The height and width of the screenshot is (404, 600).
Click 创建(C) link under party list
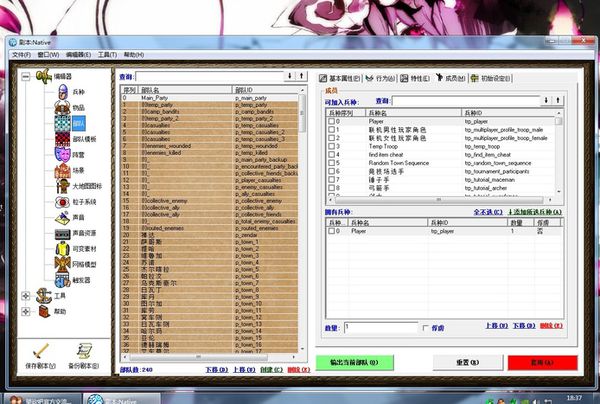pyautogui.click(x=271, y=370)
